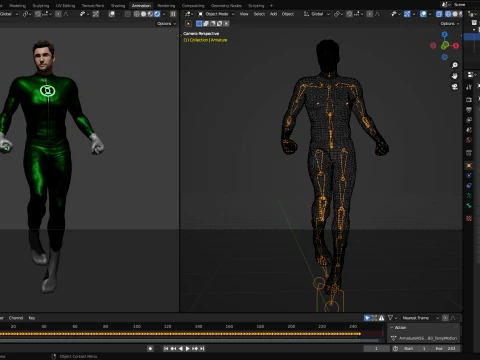
Task: Click the End frame field
Action: (x=445, y=348)
